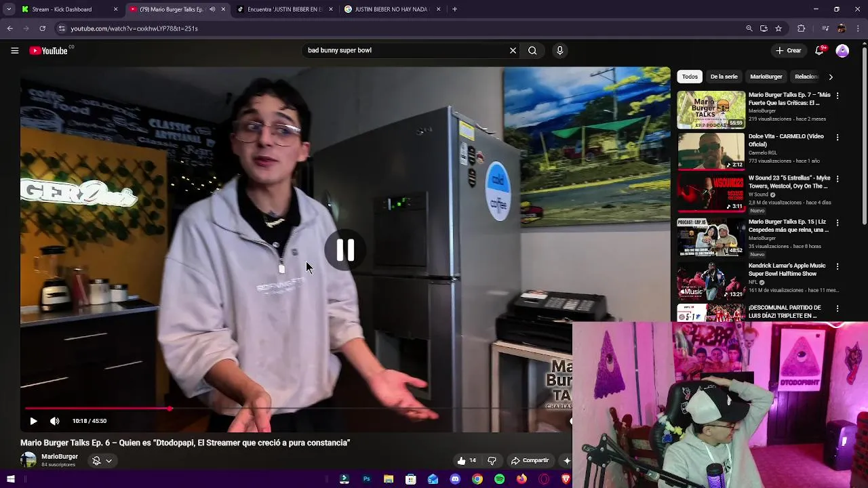Start voice search with the microphone

click(559, 50)
